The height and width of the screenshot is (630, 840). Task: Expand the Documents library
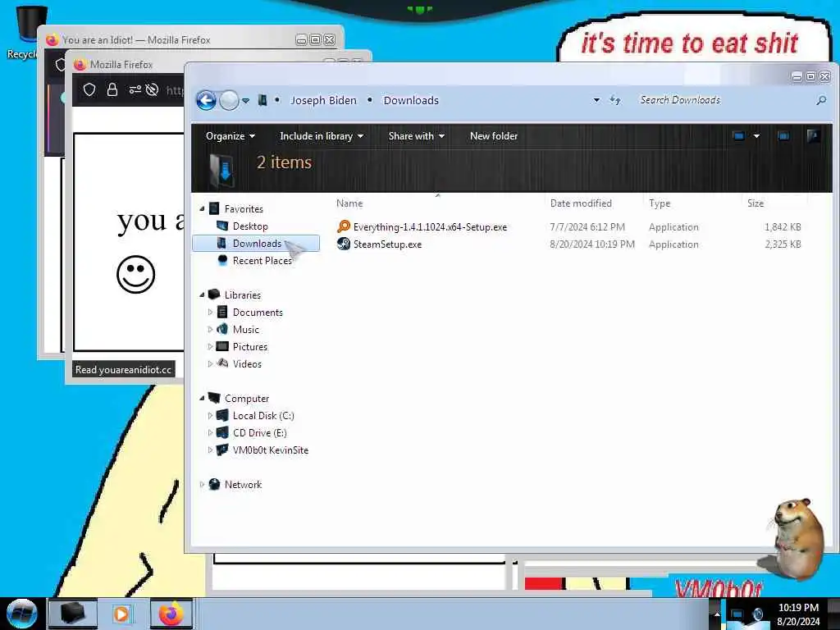click(210, 312)
